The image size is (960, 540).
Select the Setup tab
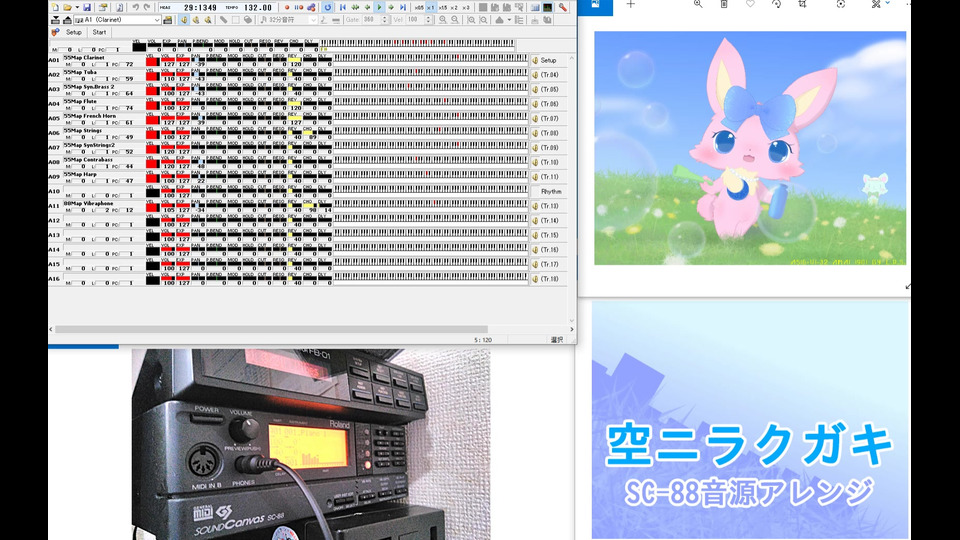point(73,32)
